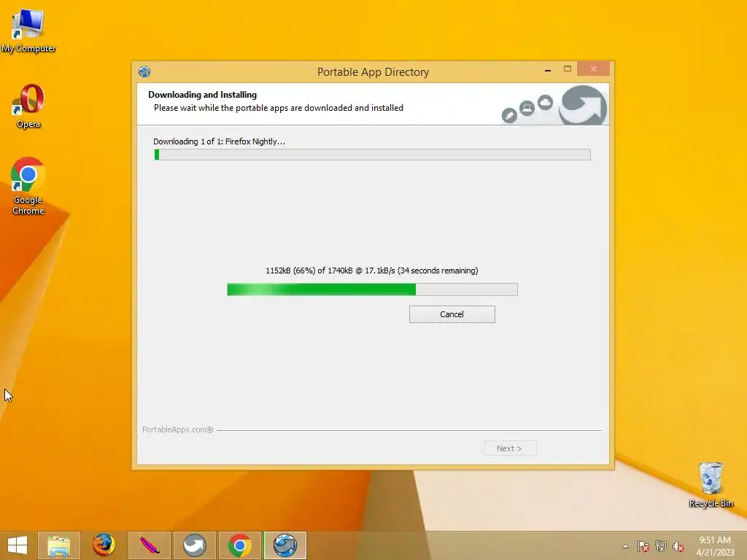The height and width of the screenshot is (560, 747).
Task: Select the My Computer desktop icon
Action: tap(28, 31)
